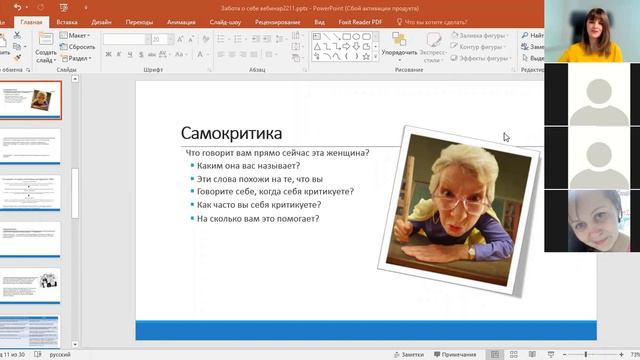The width and height of the screenshot is (640, 360).
Task: Open the Дизайн tab
Action: point(102,22)
